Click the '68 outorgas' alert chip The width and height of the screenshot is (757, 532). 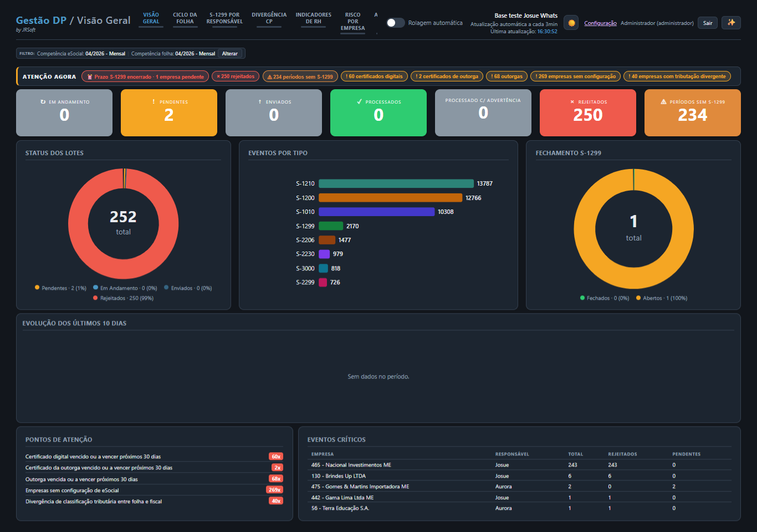(507, 76)
